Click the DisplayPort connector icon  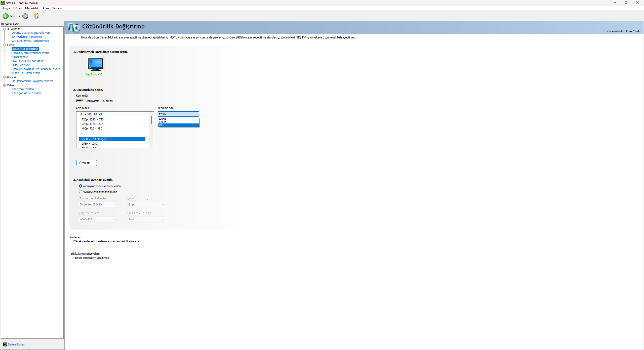[x=79, y=101]
